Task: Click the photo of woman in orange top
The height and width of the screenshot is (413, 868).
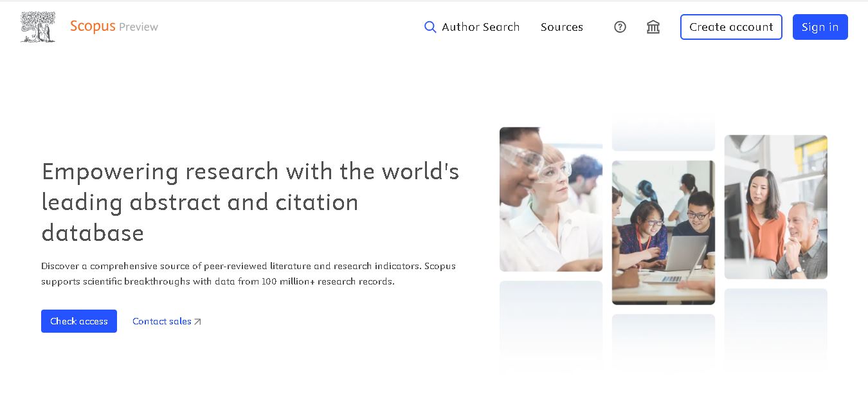Action: point(776,207)
